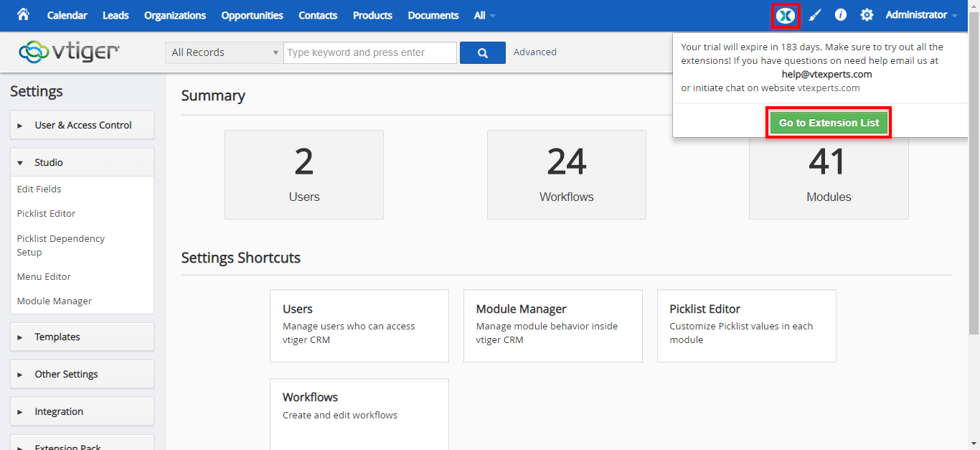The height and width of the screenshot is (450, 980).
Task: Open the Calendar menu
Action: pos(67,15)
